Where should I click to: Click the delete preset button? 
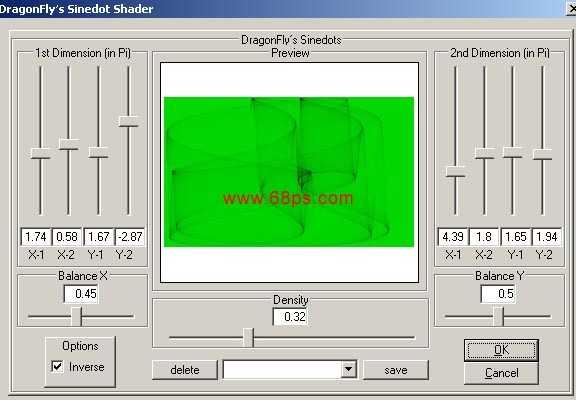(x=185, y=370)
